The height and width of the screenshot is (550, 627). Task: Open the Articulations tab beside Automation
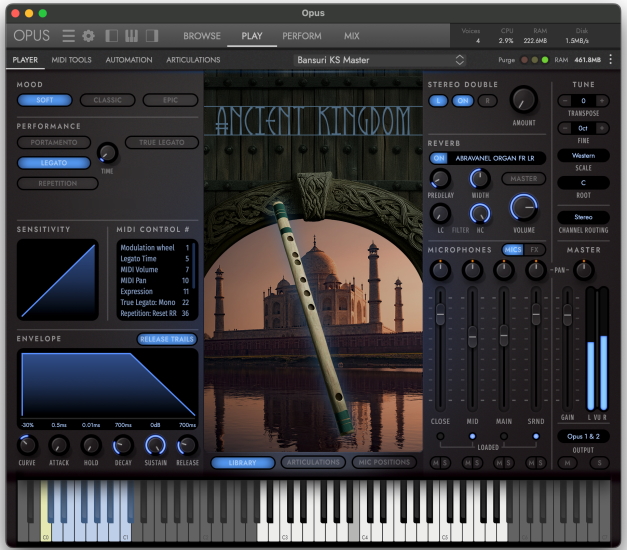(x=193, y=60)
